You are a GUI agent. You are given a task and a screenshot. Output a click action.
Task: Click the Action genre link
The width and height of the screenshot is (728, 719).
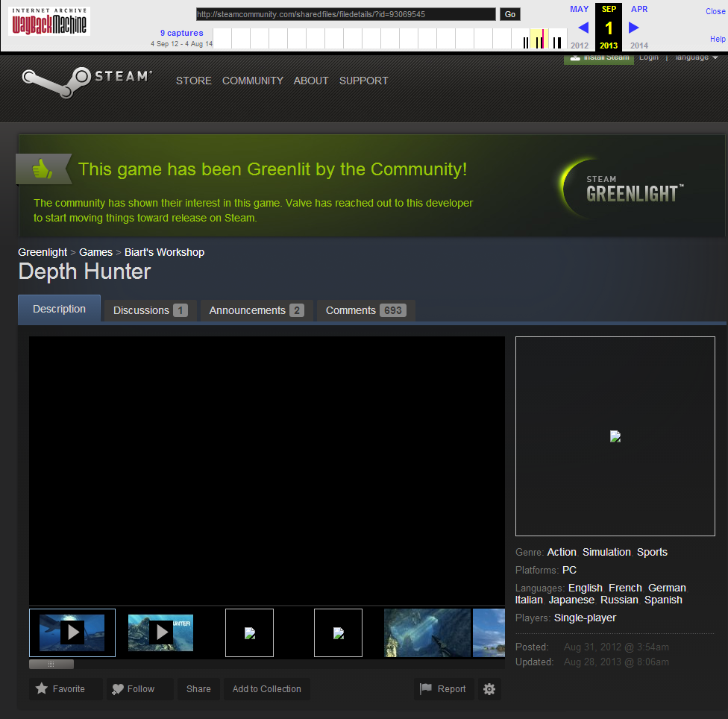click(x=562, y=552)
